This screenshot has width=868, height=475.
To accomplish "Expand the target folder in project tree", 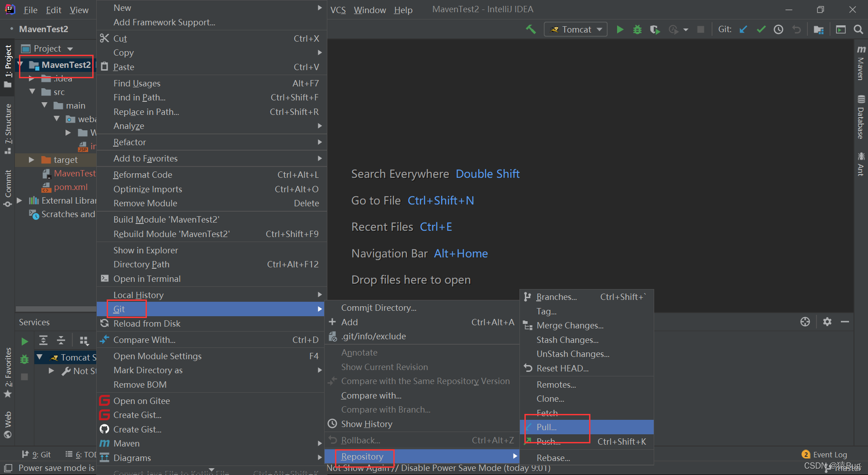I will (31, 160).
